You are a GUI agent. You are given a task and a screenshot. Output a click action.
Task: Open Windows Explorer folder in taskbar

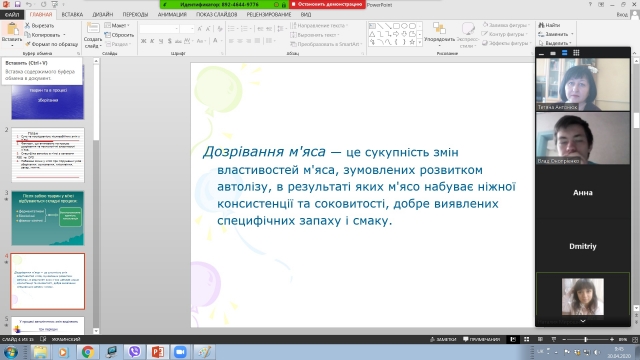click(40, 352)
